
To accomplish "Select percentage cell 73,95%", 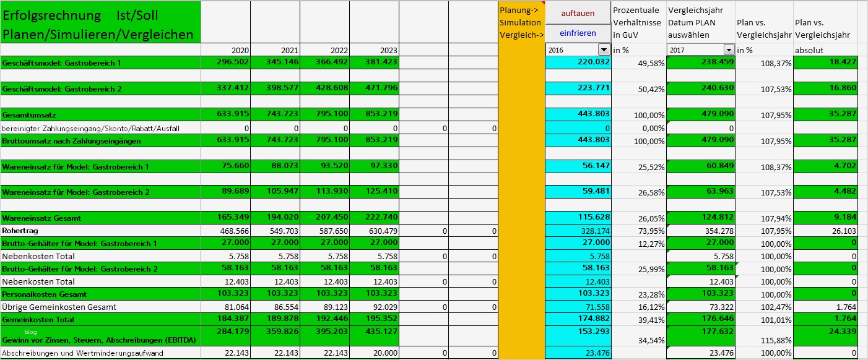I will (x=639, y=230).
